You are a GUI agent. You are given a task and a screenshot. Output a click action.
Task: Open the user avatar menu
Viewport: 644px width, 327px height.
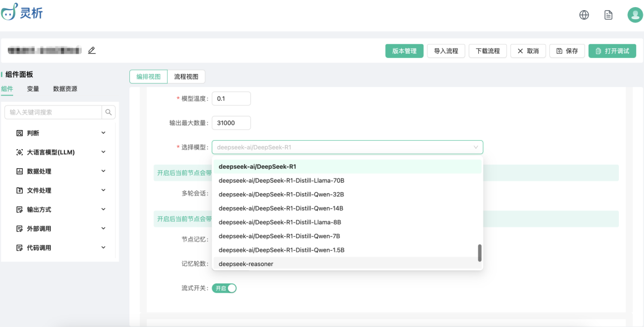pos(635,15)
